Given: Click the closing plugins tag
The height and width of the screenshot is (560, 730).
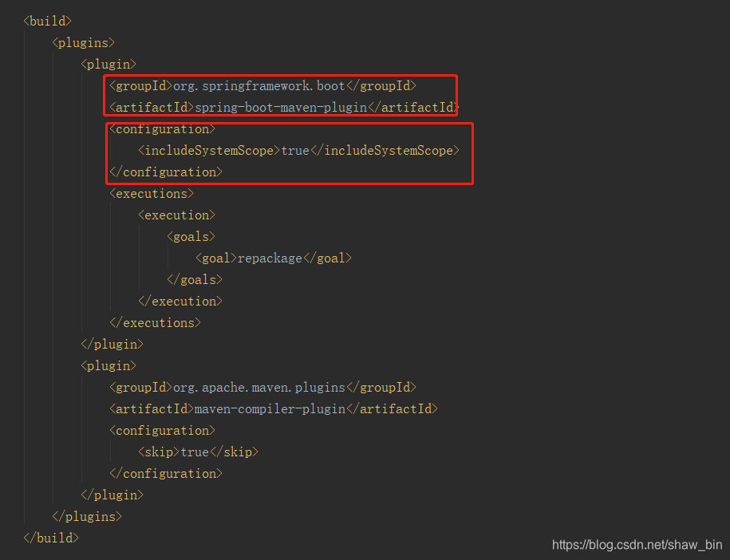Looking at the screenshot, I should 87,517.
